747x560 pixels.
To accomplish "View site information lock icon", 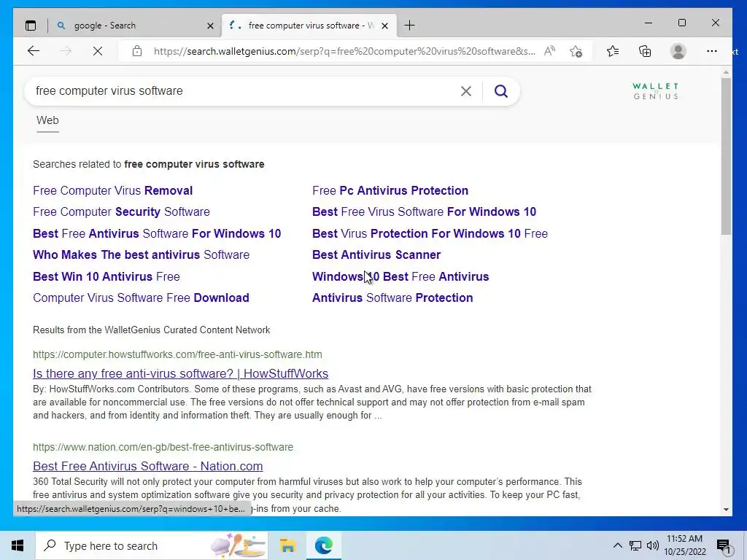I will (137, 51).
